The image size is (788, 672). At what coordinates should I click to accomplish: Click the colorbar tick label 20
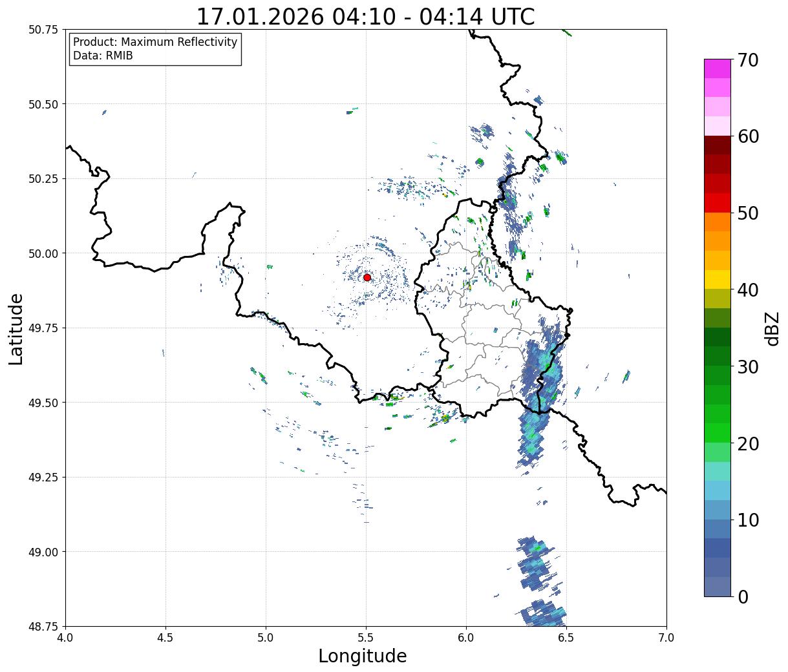(748, 444)
